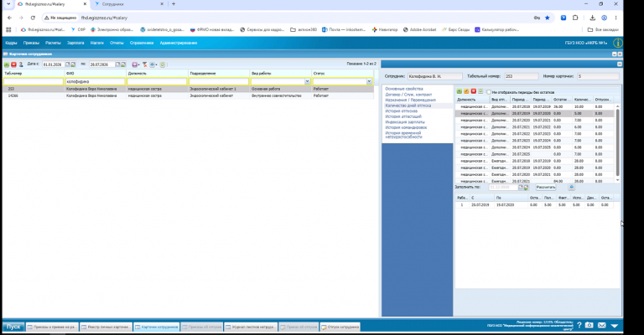
Task: Select employee row with tab number 253
Action: click(188, 89)
